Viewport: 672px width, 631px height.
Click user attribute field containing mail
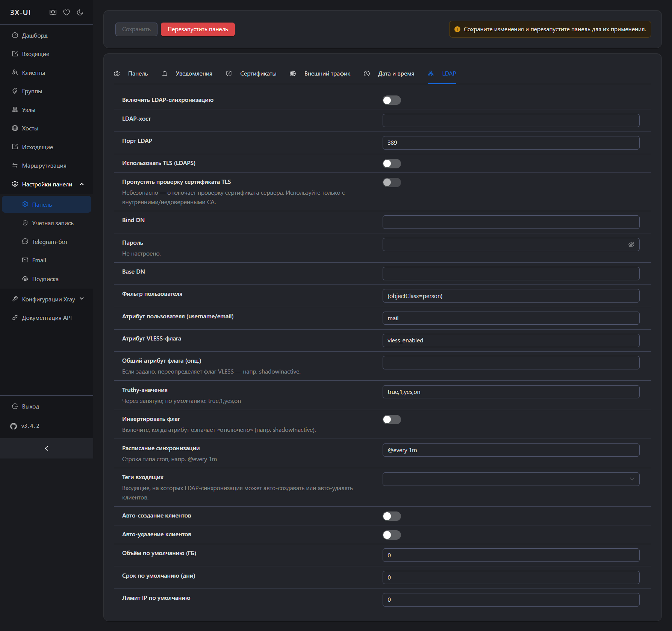[511, 318]
